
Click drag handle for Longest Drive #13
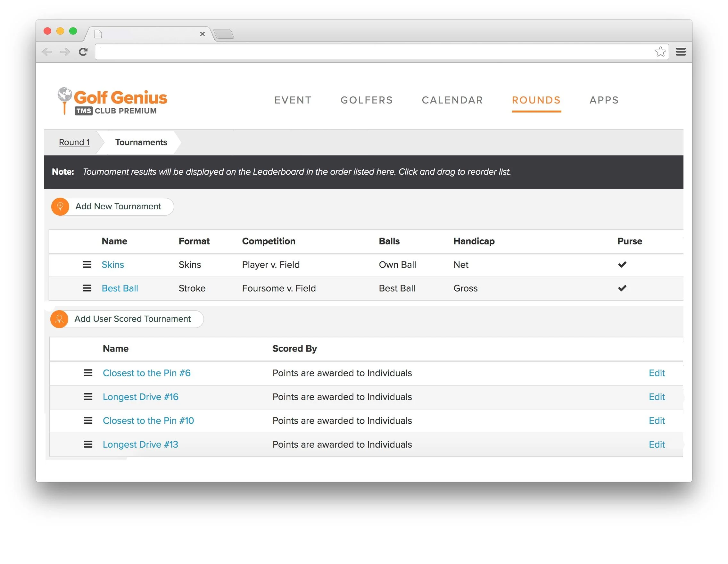coord(88,444)
